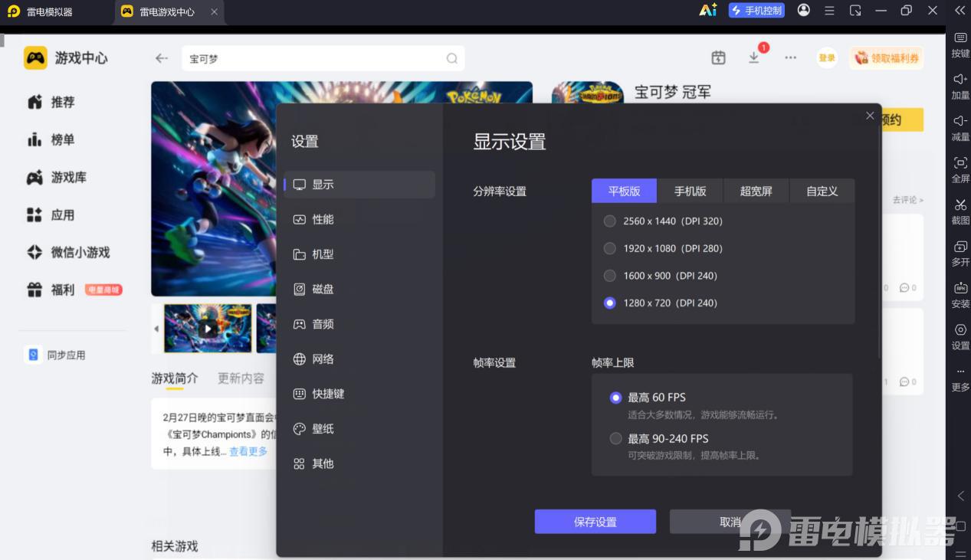Open the three-dot more options in header
The height and width of the screenshot is (560, 971).
(x=790, y=57)
